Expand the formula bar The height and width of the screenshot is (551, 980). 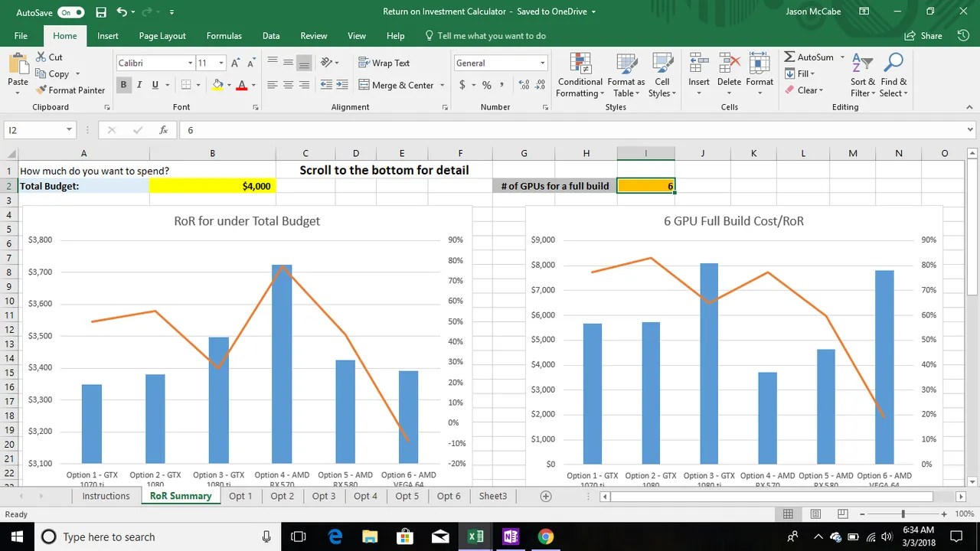pyautogui.click(x=971, y=130)
